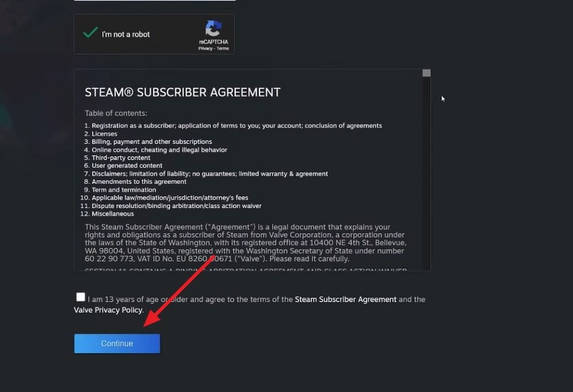This screenshot has height=392, width=573.
Task: Open the reCAPTCHA Privacy link
Action: pos(204,48)
